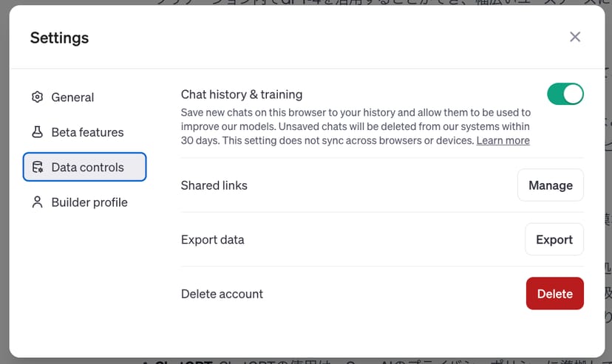Screen dimensions: 612x364
Task: Open the General settings tab
Action: click(x=72, y=97)
